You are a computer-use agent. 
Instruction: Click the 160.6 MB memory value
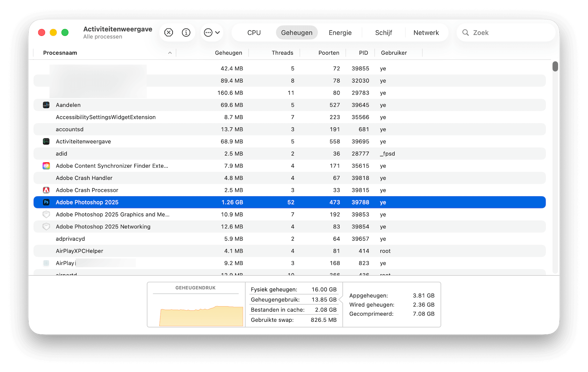(x=230, y=93)
